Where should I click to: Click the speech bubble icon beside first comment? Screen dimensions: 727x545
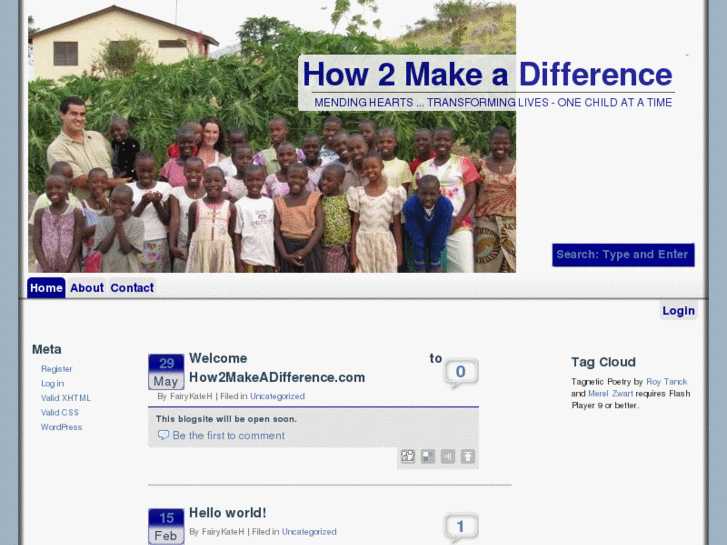163,435
